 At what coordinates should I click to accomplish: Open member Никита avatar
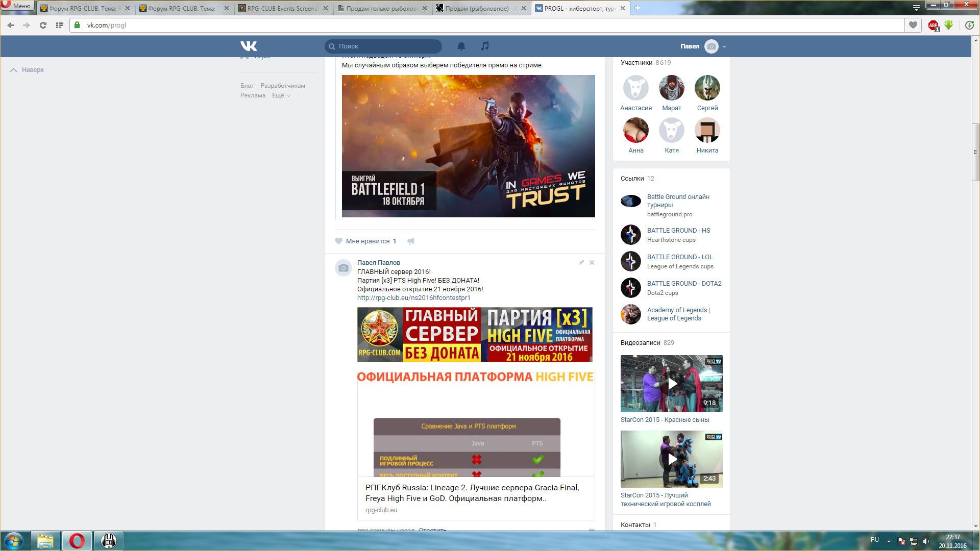pos(707,130)
